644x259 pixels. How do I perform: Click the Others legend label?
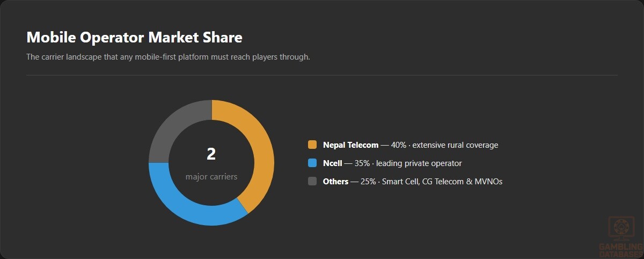pyautogui.click(x=335, y=182)
